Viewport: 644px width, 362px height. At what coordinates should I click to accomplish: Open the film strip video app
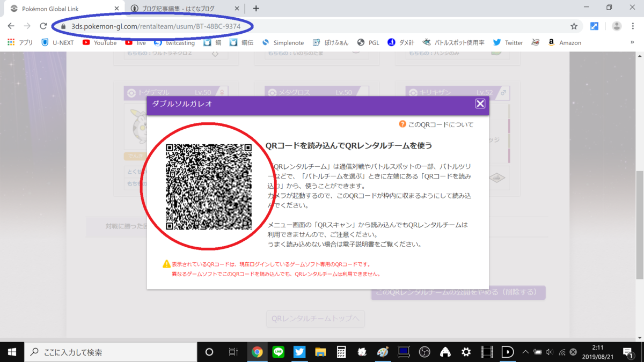point(487,352)
